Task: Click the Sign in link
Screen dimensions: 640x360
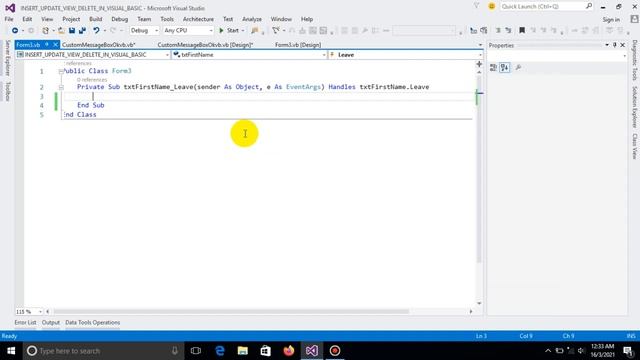Action: pos(611,20)
